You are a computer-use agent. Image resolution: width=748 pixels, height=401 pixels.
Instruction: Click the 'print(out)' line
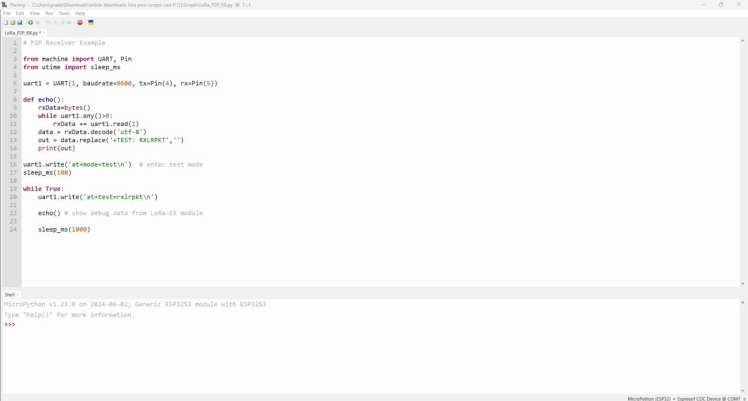[56, 148]
